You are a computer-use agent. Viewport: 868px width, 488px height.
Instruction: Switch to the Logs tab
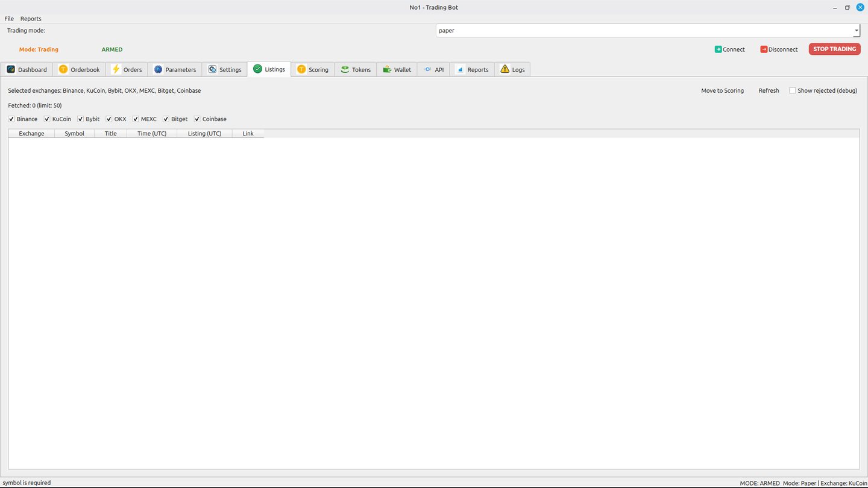pos(512,69)
